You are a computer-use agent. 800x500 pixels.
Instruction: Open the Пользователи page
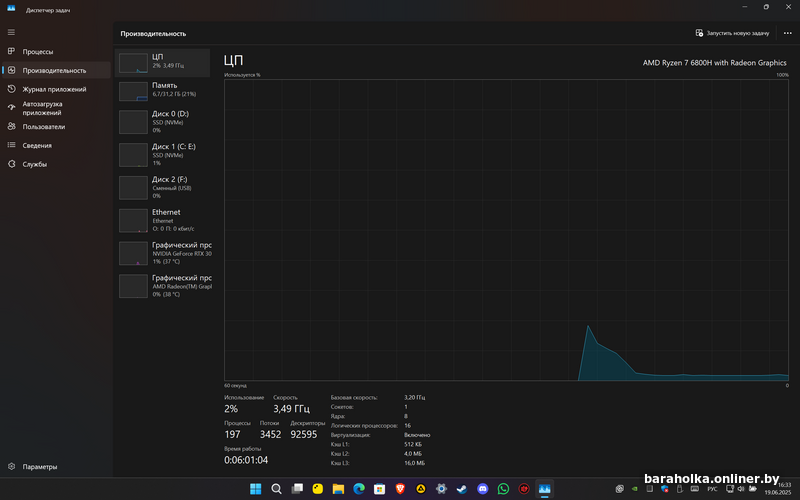56,127
